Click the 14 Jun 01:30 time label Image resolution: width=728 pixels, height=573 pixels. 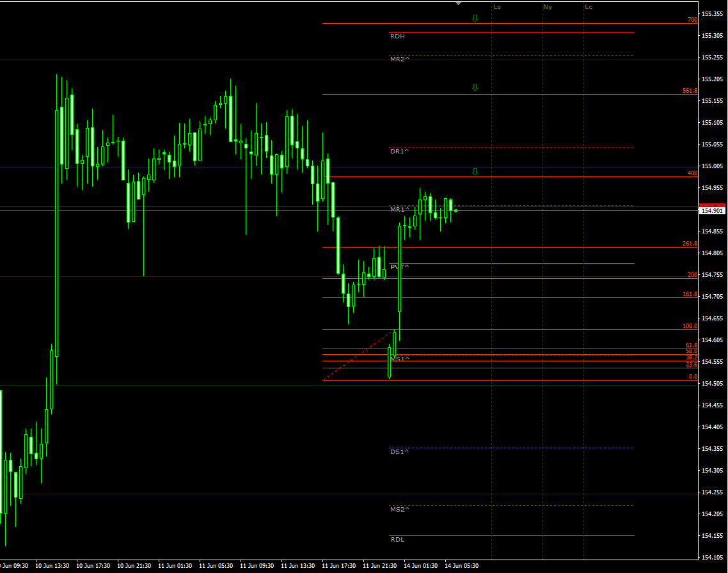pos(421,566)
